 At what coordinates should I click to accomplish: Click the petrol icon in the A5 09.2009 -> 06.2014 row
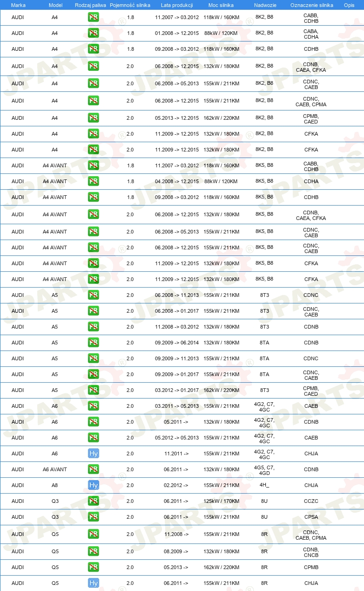94,343
